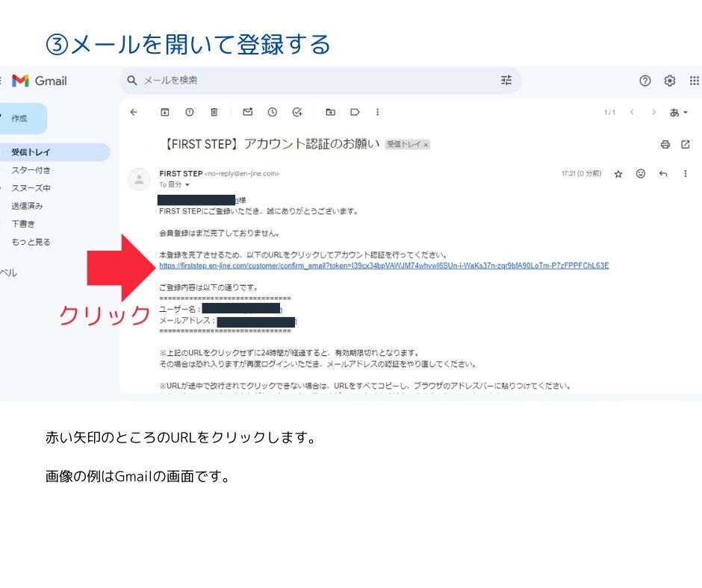Click the メールを検索 search field
The image size is (702, 588).
(320, 81)
